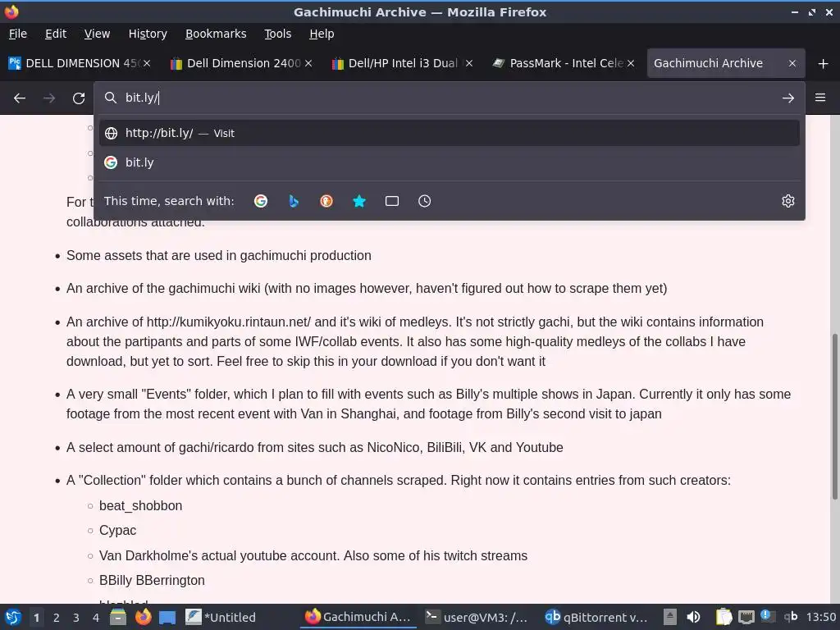Viewport: 840px width, 630px height.
Task: Switch to the Gachimuchi A... taskbar window
Action: point(359,617)
